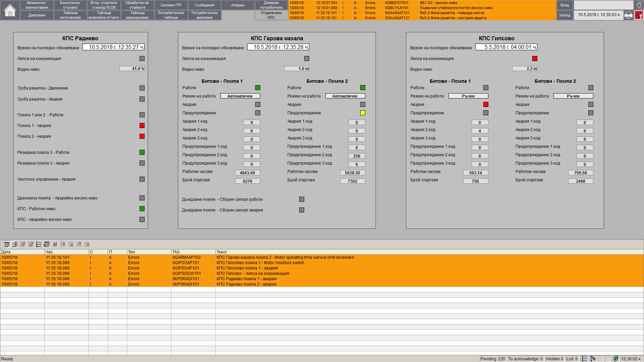Click the red tools icon top right
Screen dimensions: 644x362
coord(639,15)
